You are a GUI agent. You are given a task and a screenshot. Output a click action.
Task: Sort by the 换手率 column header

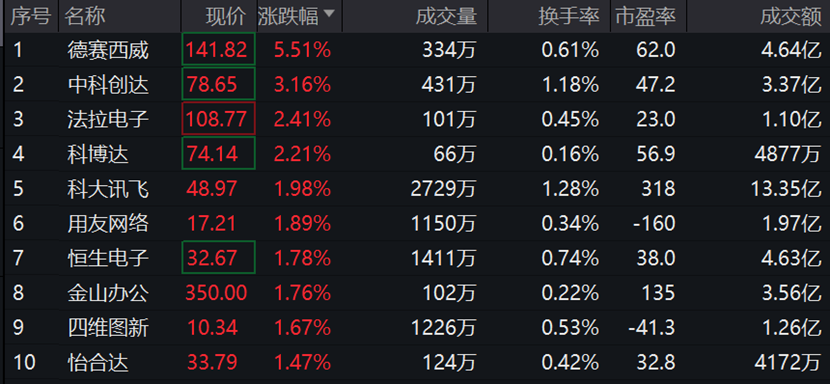point(569,16)
